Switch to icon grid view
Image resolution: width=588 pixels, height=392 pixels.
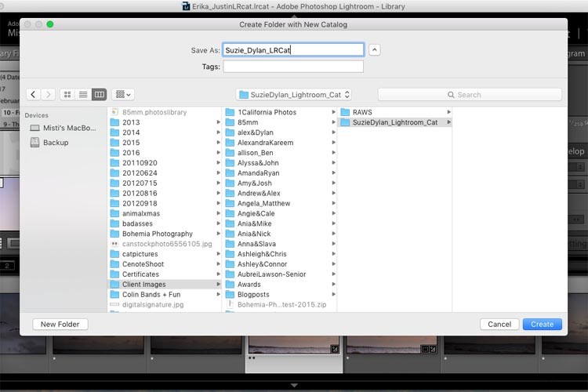pos(67,94)
